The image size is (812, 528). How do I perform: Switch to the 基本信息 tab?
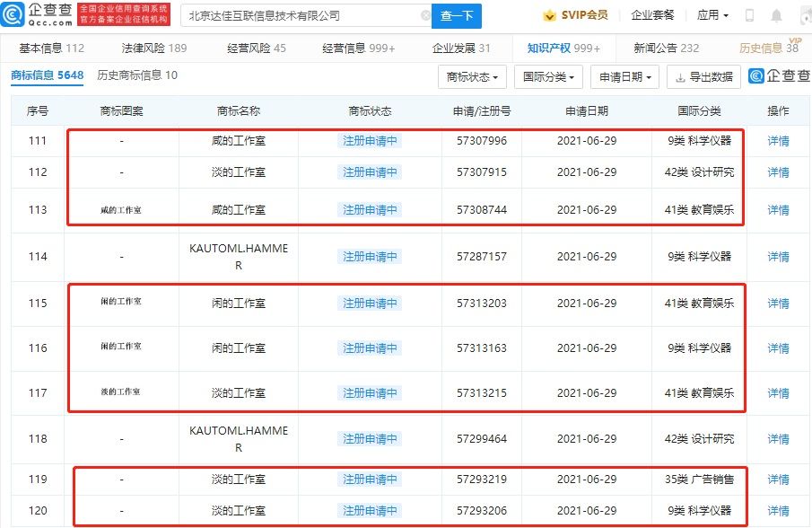[x=51, y=48]
